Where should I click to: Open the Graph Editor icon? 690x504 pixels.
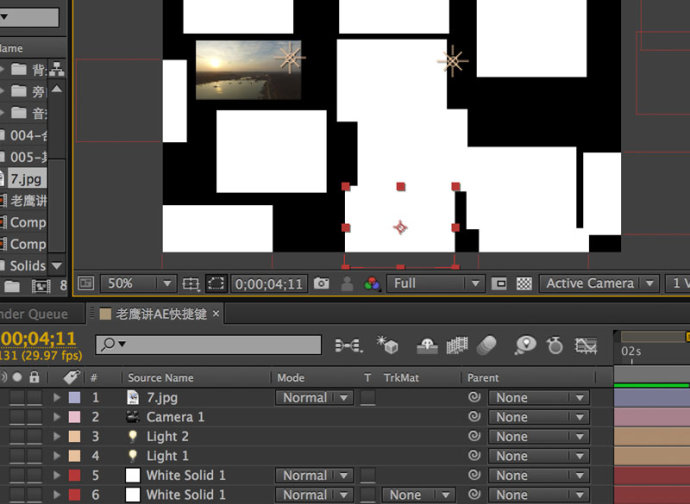(586, 346)
